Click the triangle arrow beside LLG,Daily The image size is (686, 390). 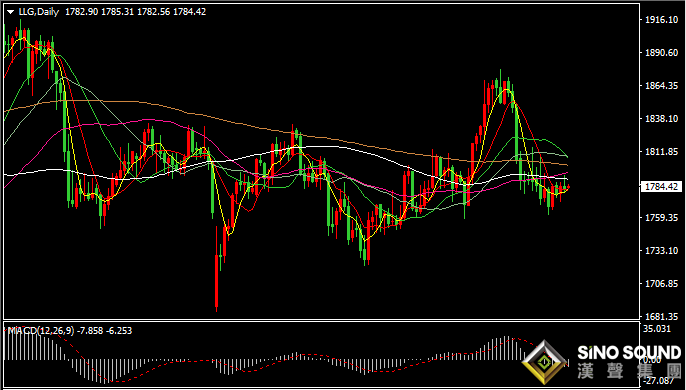(x=10, y=12)
